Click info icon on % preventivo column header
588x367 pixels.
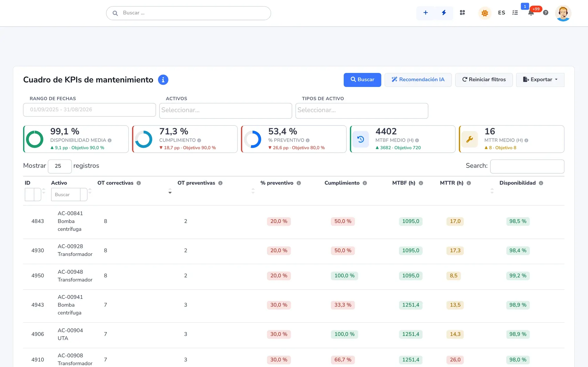tap(299, 183)
